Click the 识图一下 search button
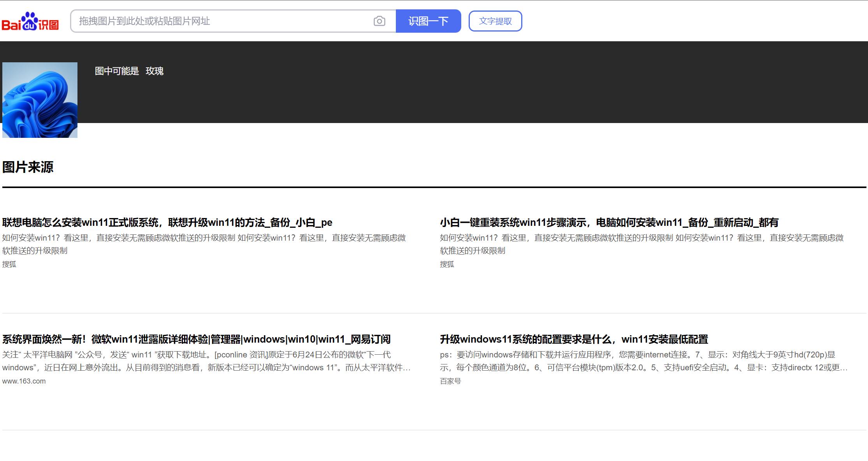This screenshot has height=461, width=868. click(428, 21)
